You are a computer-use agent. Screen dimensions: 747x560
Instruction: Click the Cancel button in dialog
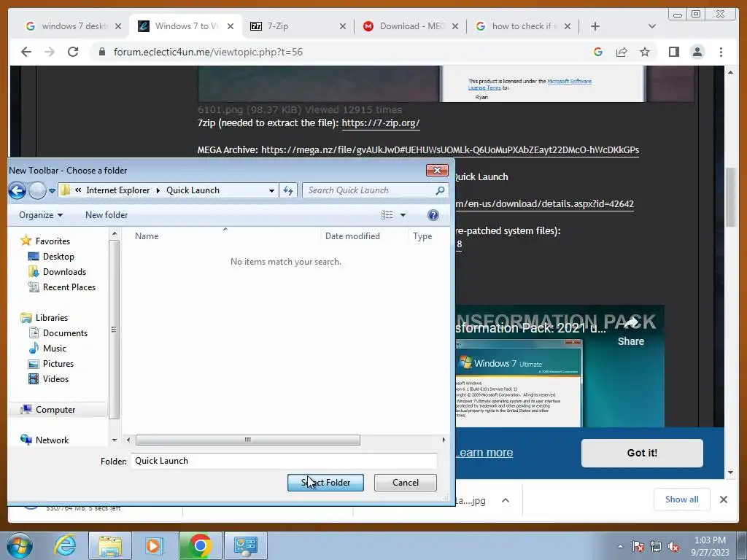point(406,483)
